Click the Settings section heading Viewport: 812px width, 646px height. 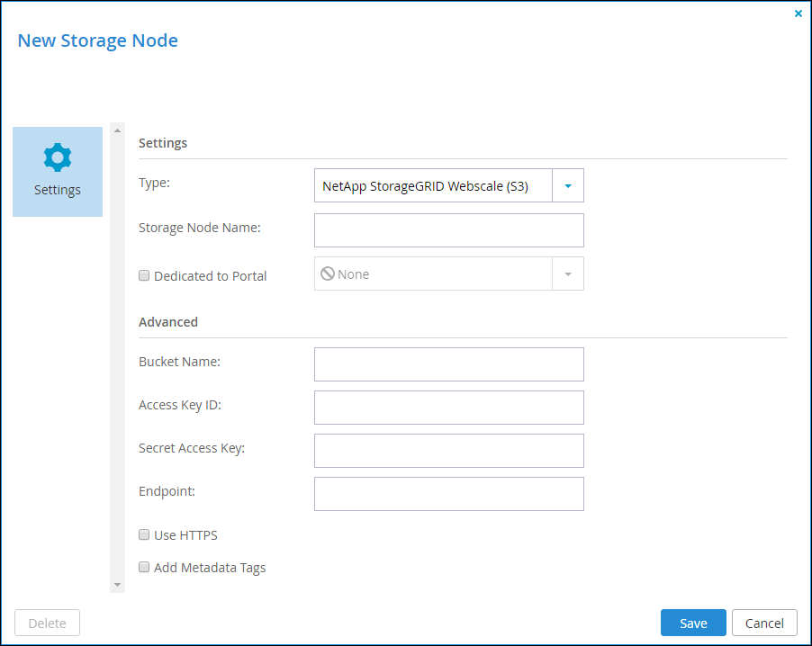pos(163,143)
